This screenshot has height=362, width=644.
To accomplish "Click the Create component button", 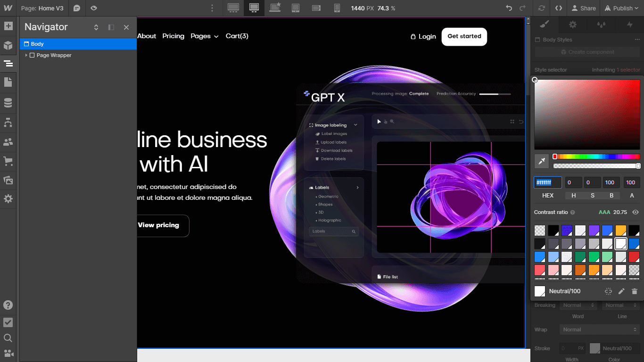I will tap(586, 52).
